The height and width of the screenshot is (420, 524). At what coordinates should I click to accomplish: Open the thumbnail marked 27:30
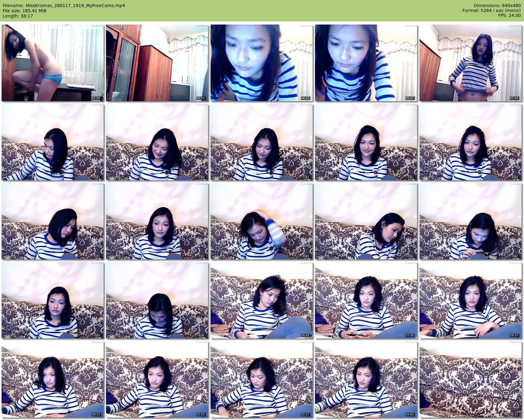366,300
